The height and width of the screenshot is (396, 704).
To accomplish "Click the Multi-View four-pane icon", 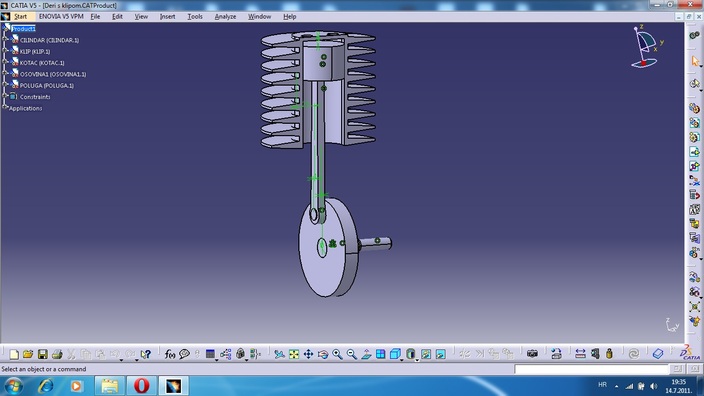I will click(x=380, y=354).
